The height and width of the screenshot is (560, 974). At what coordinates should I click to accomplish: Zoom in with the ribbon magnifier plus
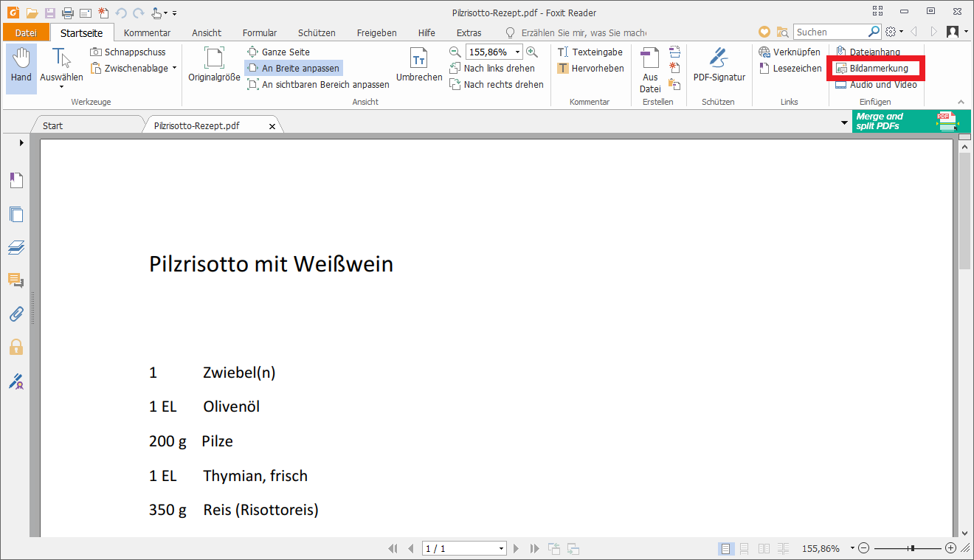(532, 52)
